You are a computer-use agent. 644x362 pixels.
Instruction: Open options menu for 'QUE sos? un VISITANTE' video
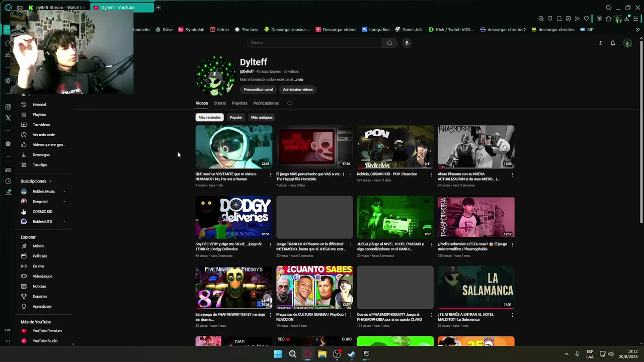pyautogui.click(x=270, y=174)
